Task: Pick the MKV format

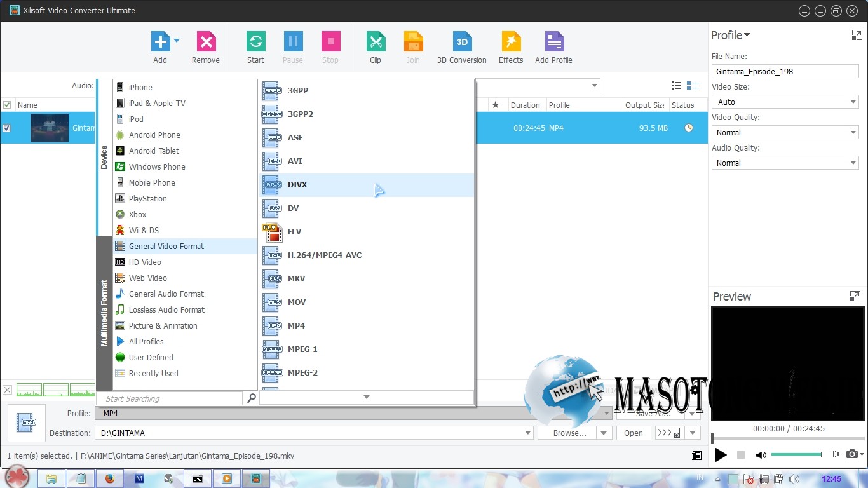Action: pos(367,278)
